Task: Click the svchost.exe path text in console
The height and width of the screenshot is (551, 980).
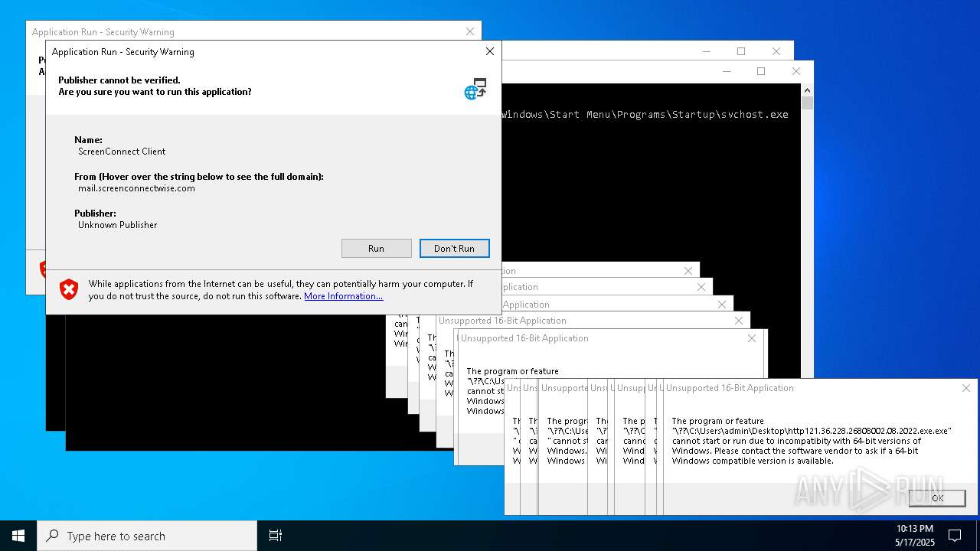Action: tap(645, 114)
